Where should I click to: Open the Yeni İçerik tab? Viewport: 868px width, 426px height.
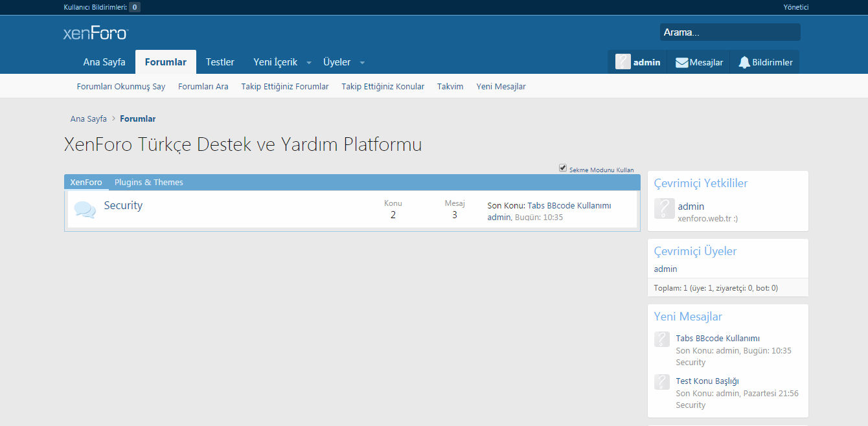coord(275,62)
